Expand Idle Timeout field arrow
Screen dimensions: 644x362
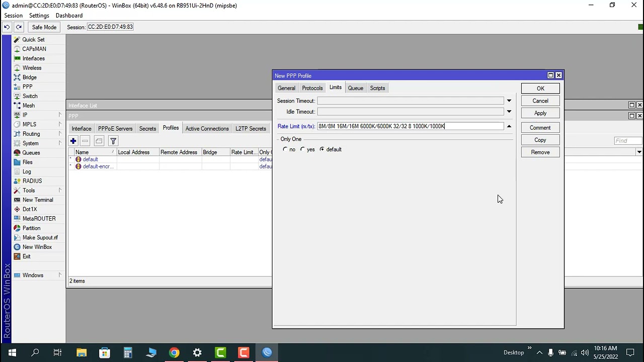tap(509, 112)
